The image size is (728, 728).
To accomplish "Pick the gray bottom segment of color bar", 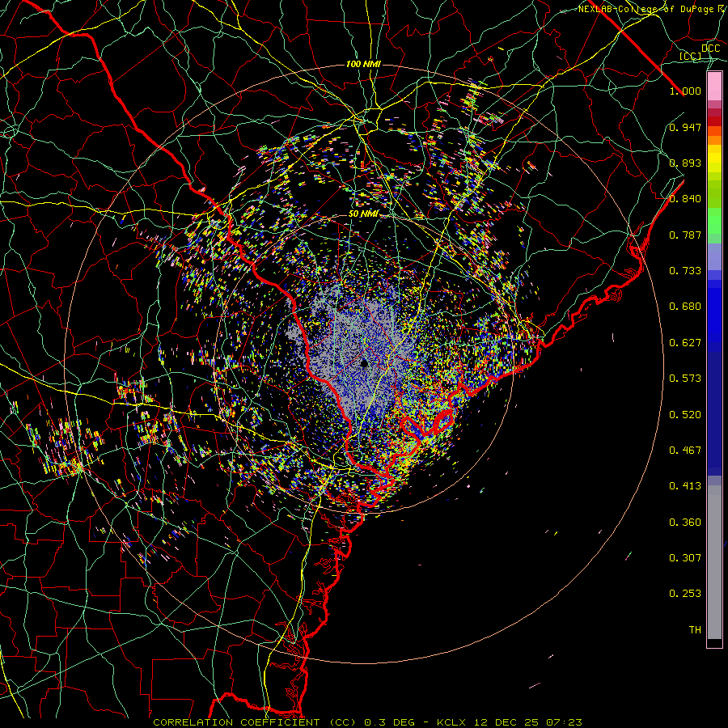I will (714, 562).
